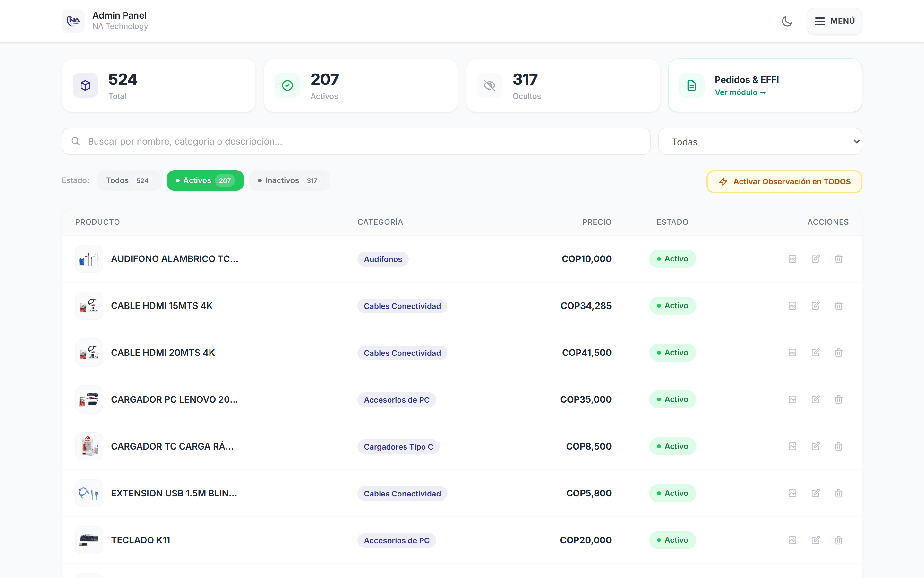Viewport: 924px width, 578px height.
Task: Select the Todos 524 status filter
Action: [x=129, y=180]
